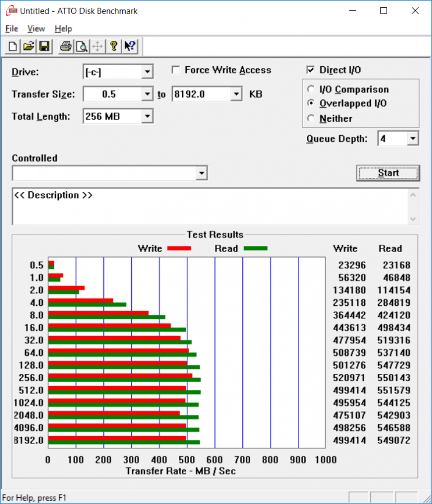
Task: Click the read value 551579
Action: click(x=394, y=390)
